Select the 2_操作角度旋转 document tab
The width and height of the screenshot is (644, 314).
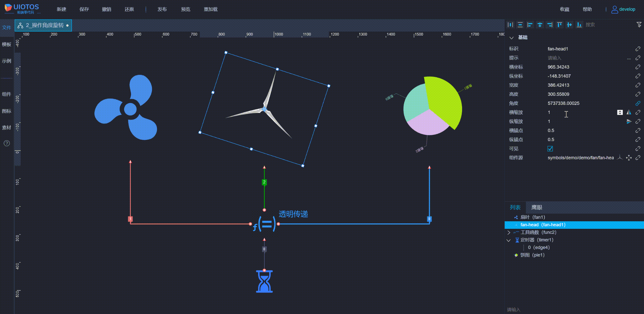coord(43,25)
